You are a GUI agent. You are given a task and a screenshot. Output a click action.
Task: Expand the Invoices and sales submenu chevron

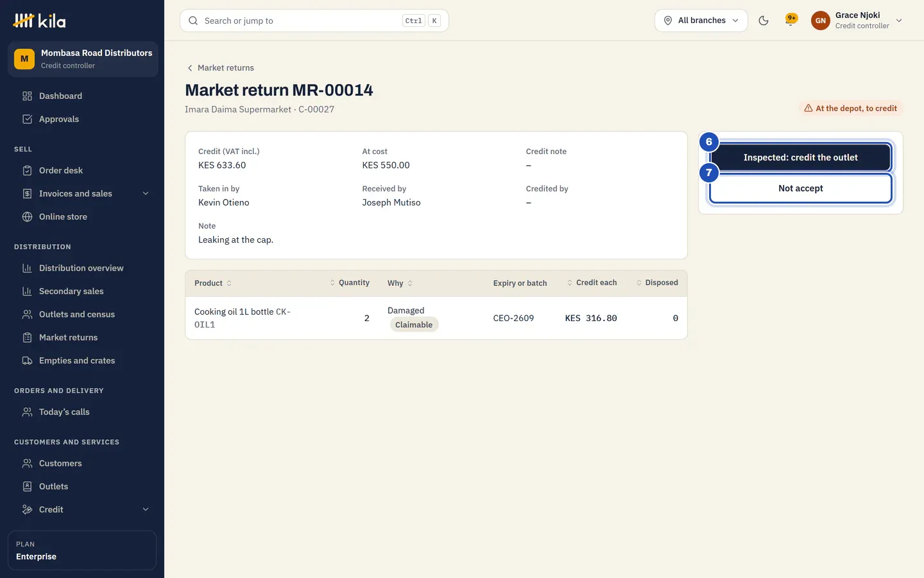(x=146, y=194)
